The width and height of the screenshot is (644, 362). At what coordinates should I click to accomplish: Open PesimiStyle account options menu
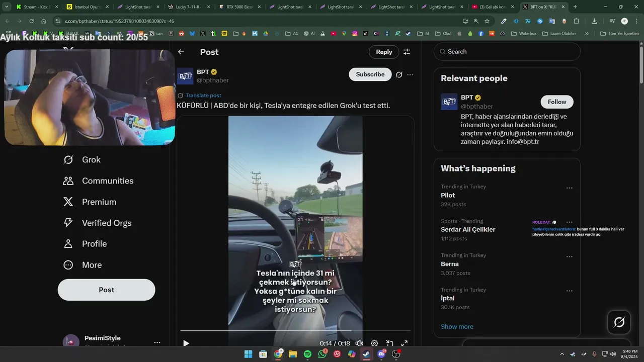(157, 342)
